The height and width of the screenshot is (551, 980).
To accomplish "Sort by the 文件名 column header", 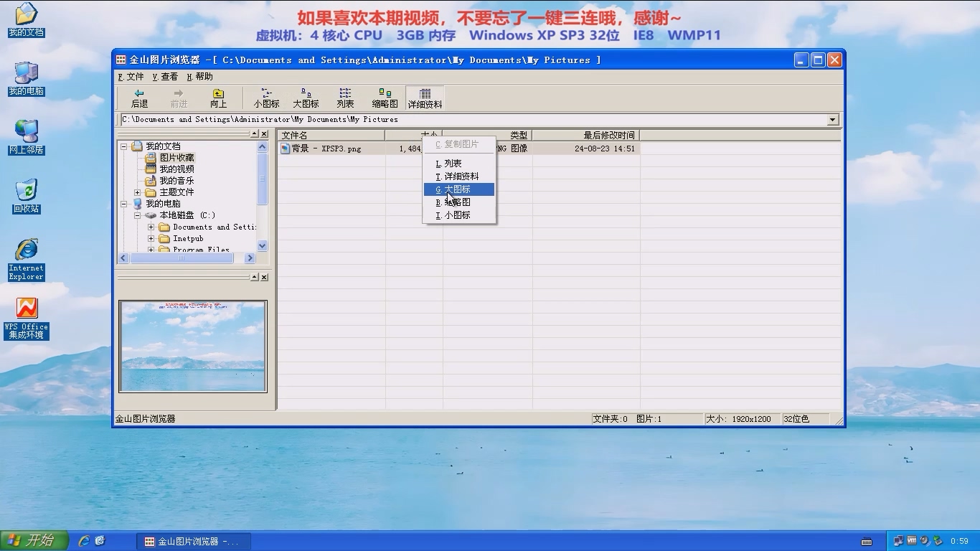I will pos(331,136).
